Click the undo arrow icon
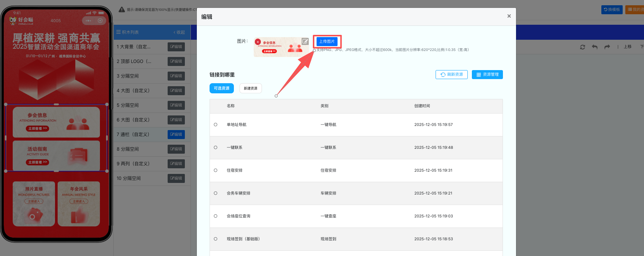The image size is (644, 256). click(x=595, y=47)
